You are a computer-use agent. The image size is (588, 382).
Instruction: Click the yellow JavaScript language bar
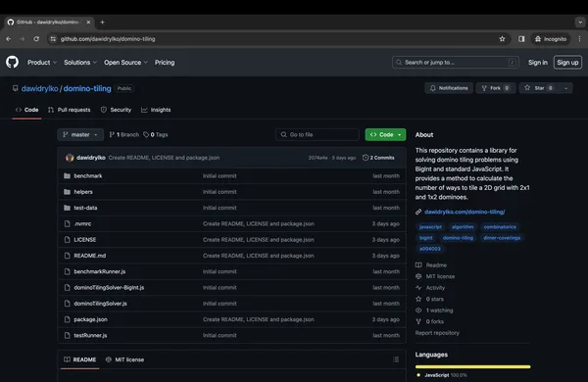473,366
